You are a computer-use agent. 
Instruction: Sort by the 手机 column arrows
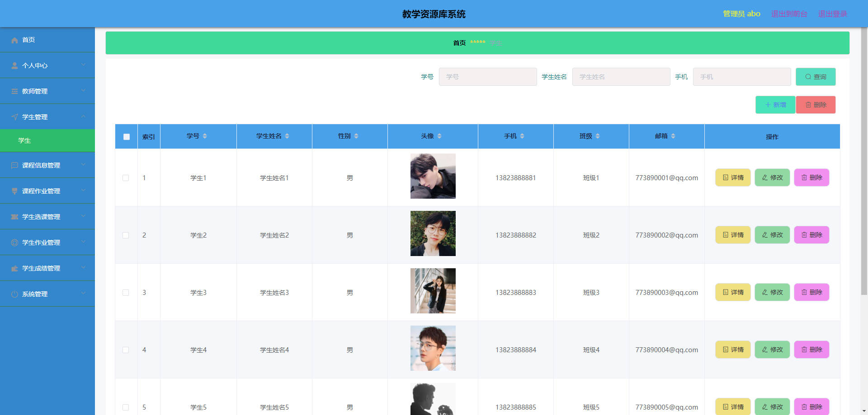coord(522,136)
